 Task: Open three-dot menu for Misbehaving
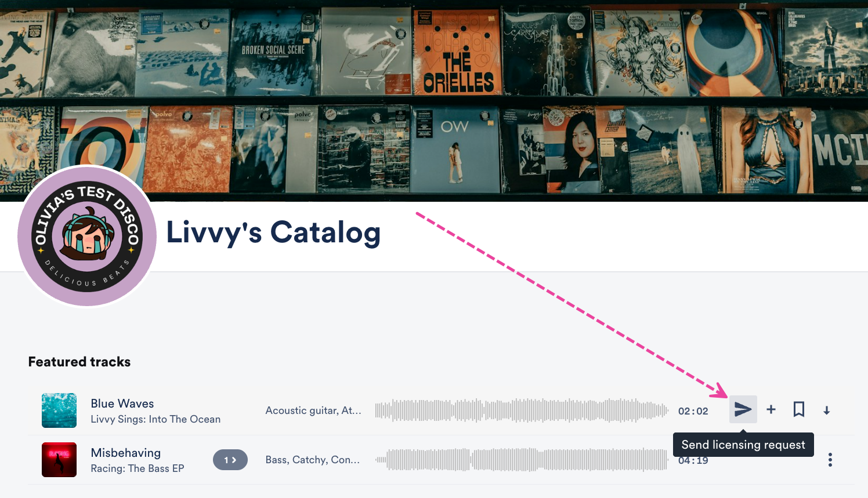830,460
